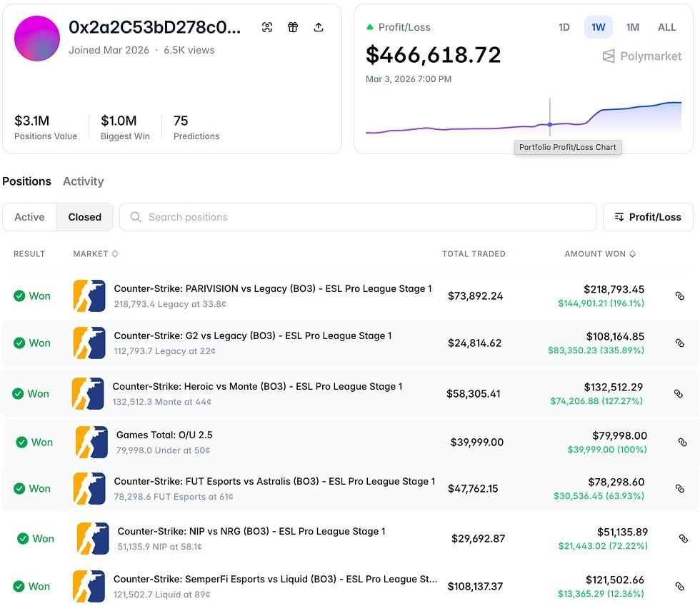The width and height of the screenshot is (700, 611).
Task: Open Heroic vs Monte market title
Action: [x=257, y=386]
